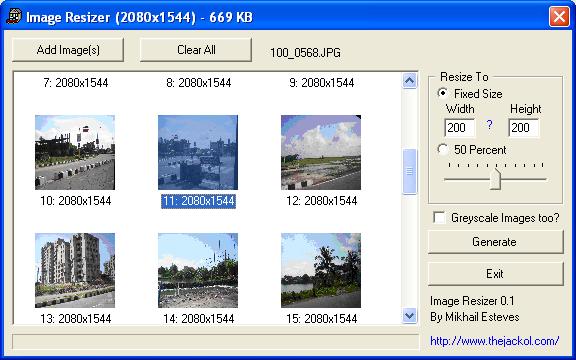Click the file name 100_0568.JPG
The height and width of the screenshot is (360, 576).
pyautogui.click(x=305, y=53)
